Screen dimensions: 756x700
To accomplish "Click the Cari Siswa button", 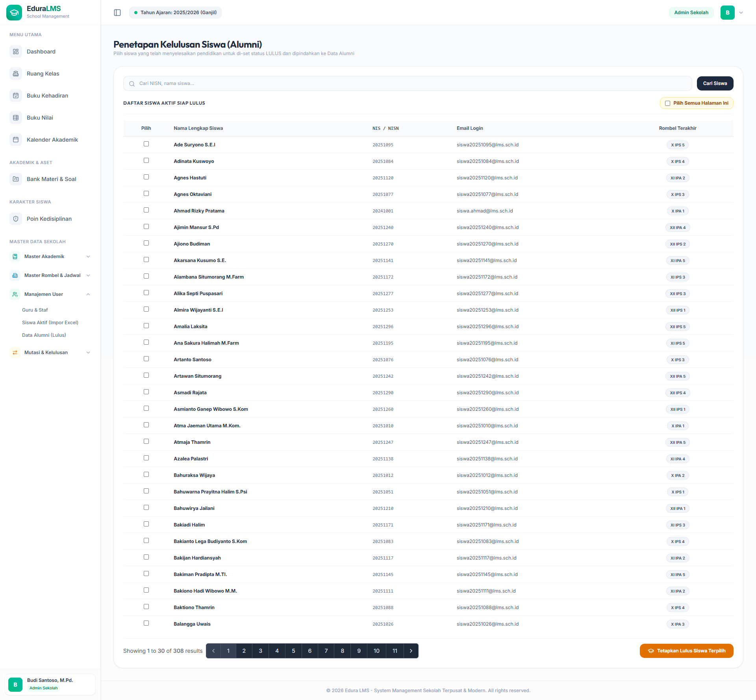I will [715, 83].
